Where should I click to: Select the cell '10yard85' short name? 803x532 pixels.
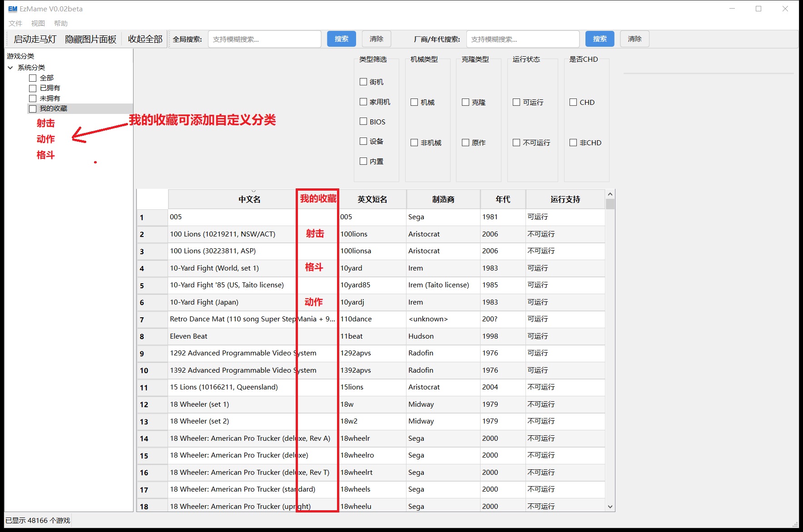click(x=372, y=285)
